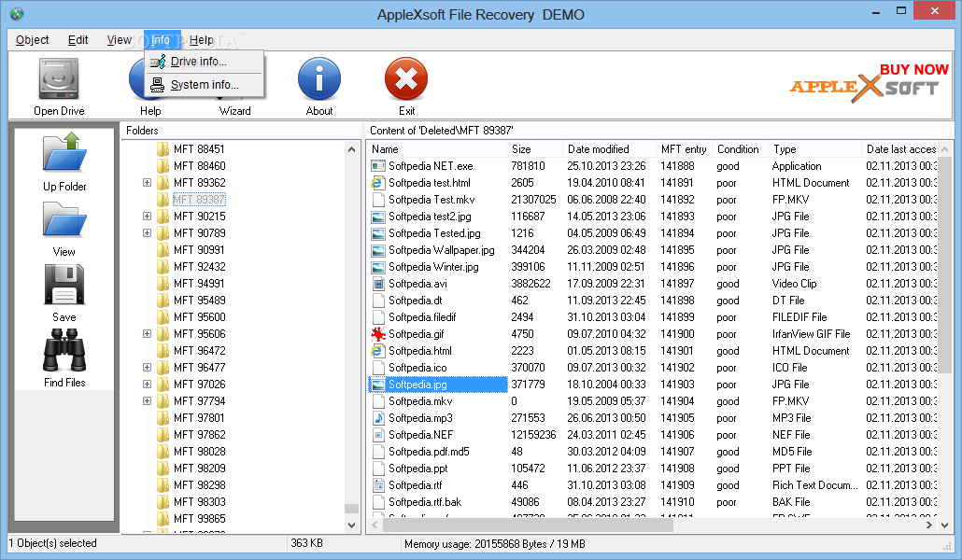
Task: Click the MFT 88451 folder icon
Action: (163, 149)
